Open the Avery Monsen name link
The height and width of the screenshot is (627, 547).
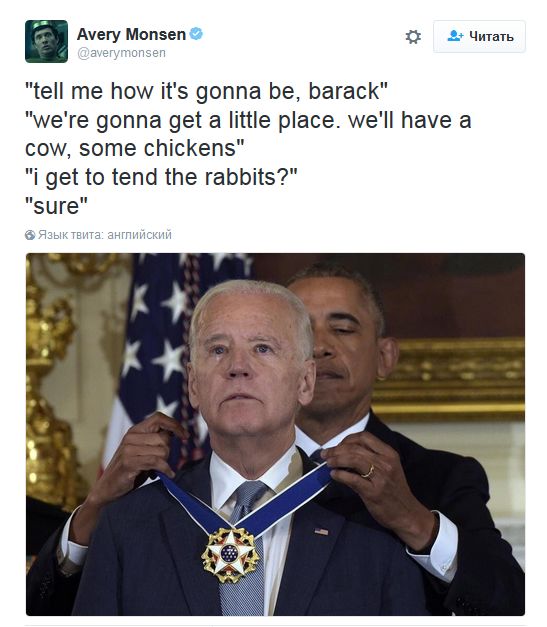(x=131, y=34)
